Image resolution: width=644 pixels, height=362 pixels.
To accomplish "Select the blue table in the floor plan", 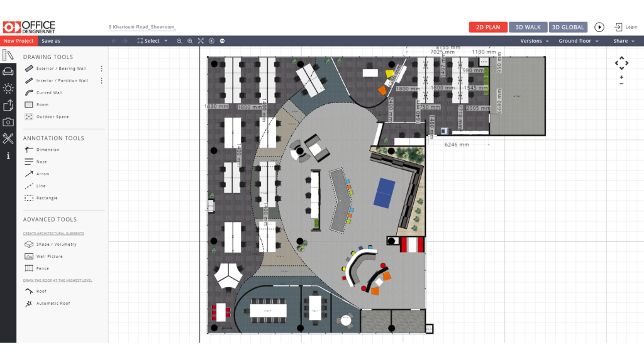I will pos(384,193).
